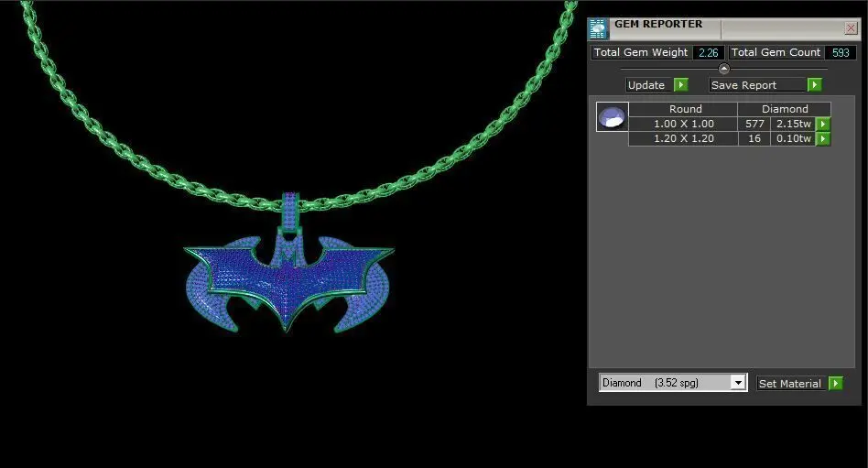The width and height of the screenshot is (868, 468).
Task: Collapse the panel using the round arrow handle
Action: [724, 69]
